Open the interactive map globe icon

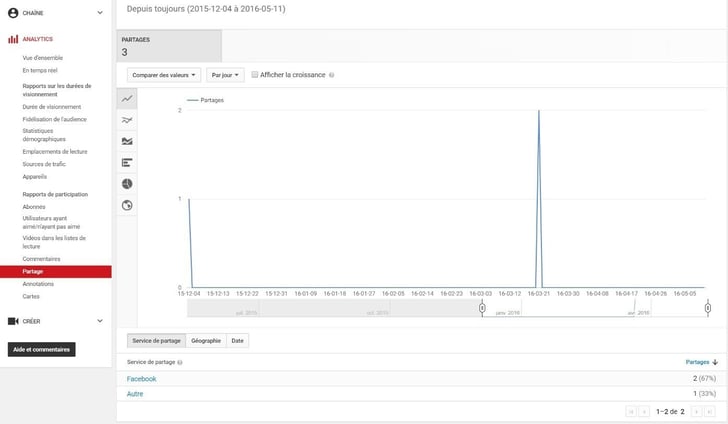(x=127, y=205)
